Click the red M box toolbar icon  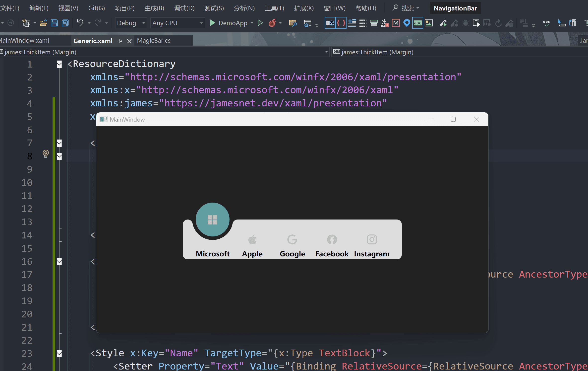(396, 23)
